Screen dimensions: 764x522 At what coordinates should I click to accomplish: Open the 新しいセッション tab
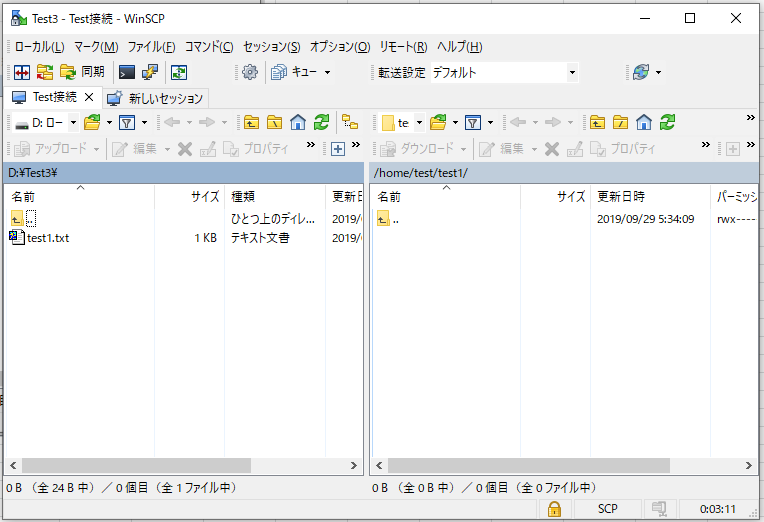156,98
